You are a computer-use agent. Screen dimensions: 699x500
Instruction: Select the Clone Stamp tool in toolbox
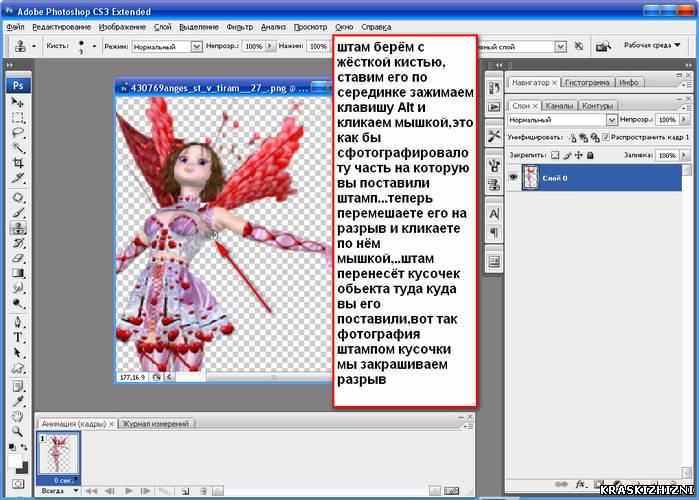(18, 228)
